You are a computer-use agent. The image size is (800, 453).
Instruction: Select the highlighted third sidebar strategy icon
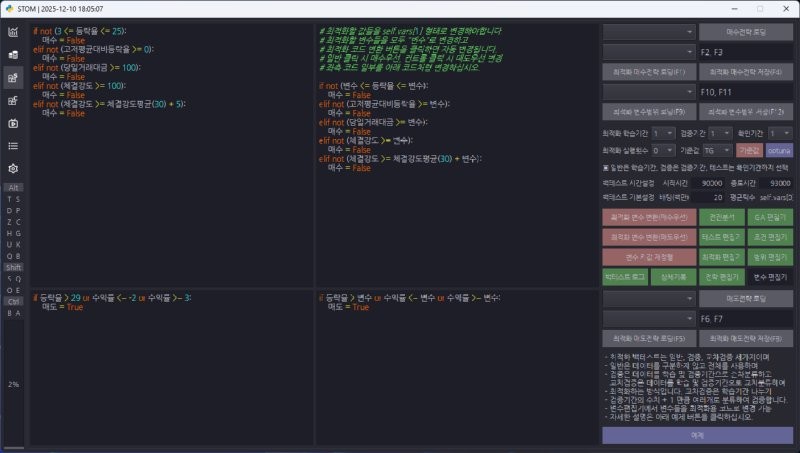pyautogui.click(x=13, y=77)
